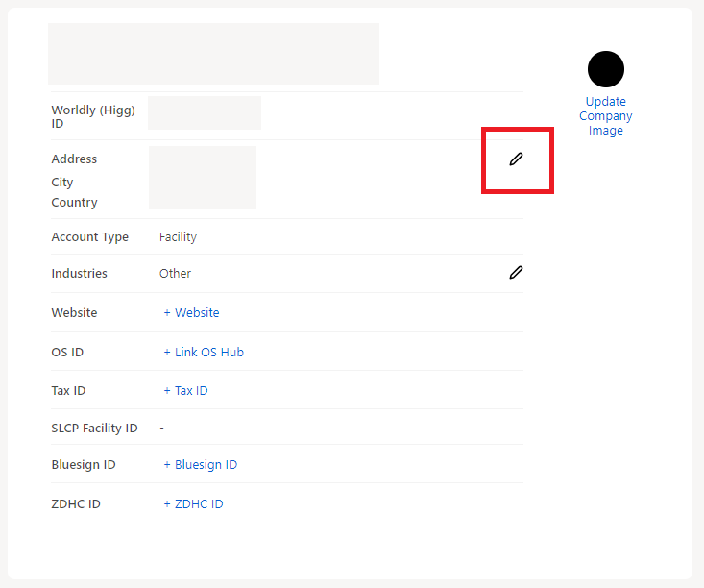Add a Bluesign ID
This screenshot has width=704, height=588.
[200, 464]
